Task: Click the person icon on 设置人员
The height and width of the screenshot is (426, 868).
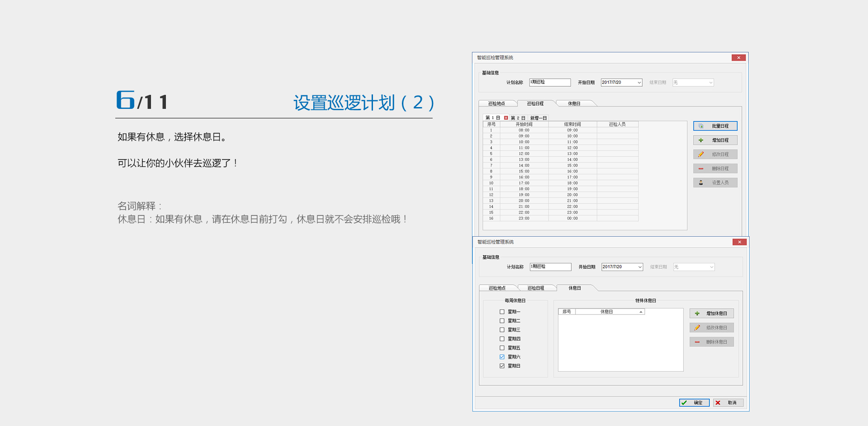Action: [x=701, y=183]
